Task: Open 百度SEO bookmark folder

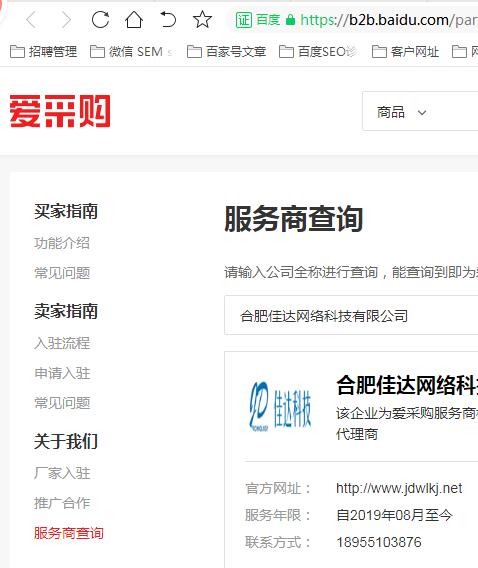Action: coord(318,52)
